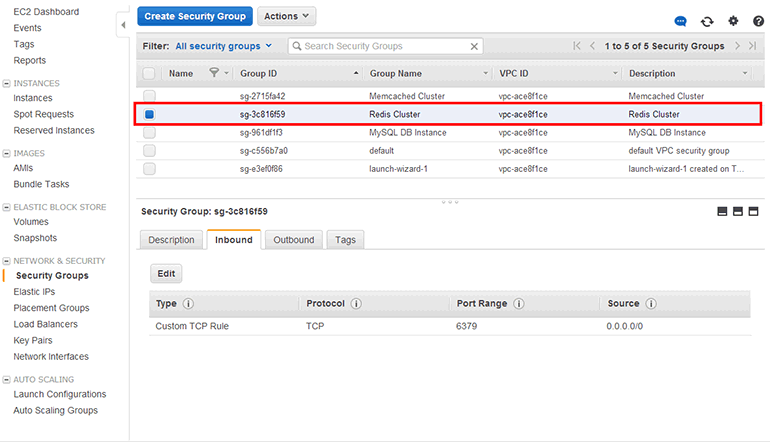The image size is (770, 442).
Task: Click the info icon beside Port Range
Action: 516,304
